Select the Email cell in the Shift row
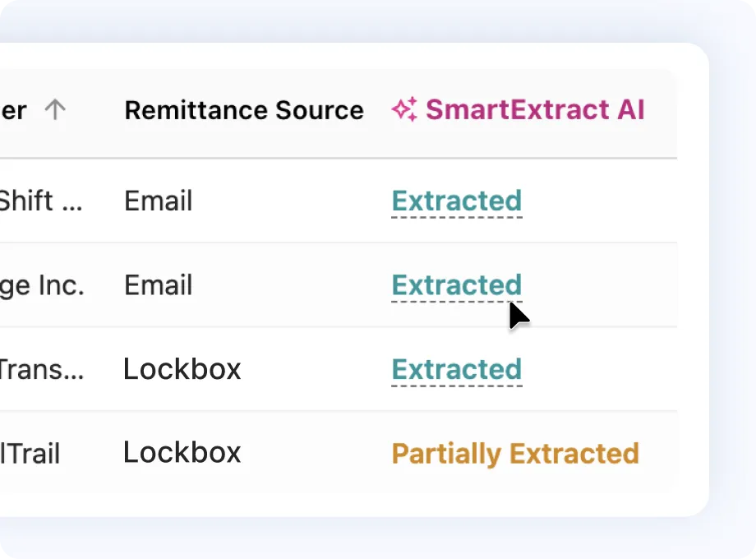Viewport: 756px width, 559px height. (158, 201)
